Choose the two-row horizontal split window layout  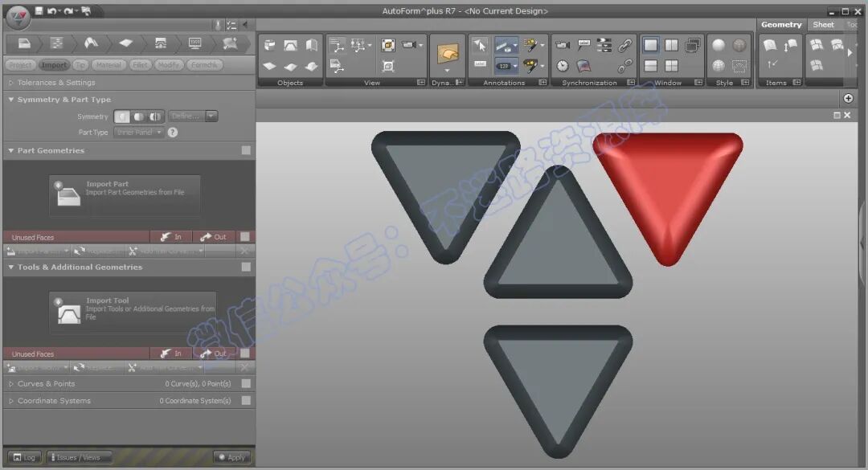pos(650,66)
